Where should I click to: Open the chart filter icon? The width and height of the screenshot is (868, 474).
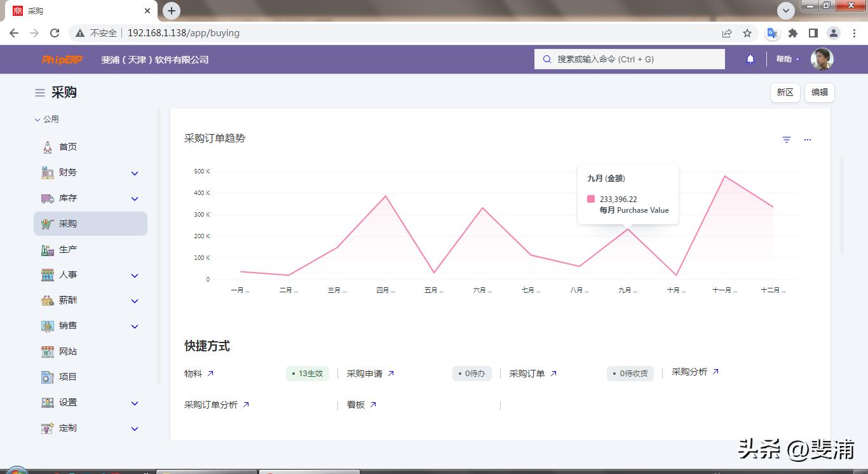tap(787, 139)
